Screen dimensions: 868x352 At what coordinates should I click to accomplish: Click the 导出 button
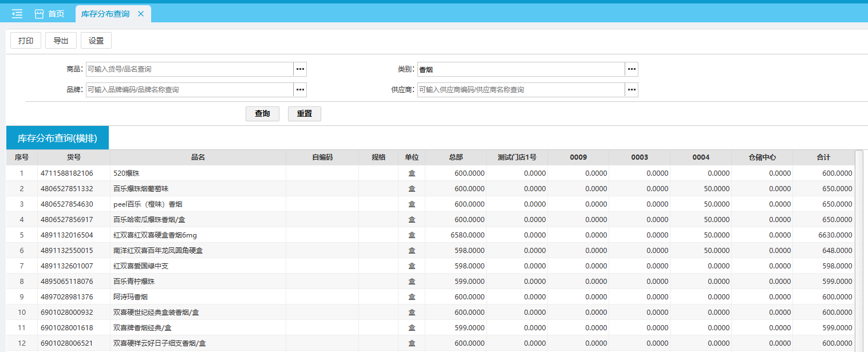coord(61,41)
